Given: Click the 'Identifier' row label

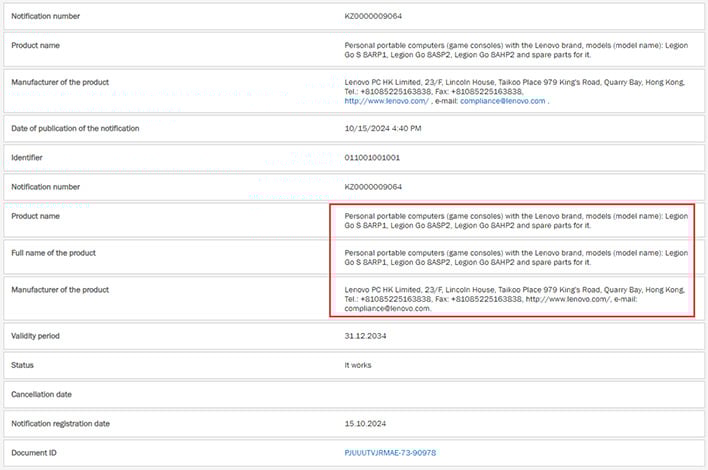Looking at the screenshot, I should click(x=27, y=158).
